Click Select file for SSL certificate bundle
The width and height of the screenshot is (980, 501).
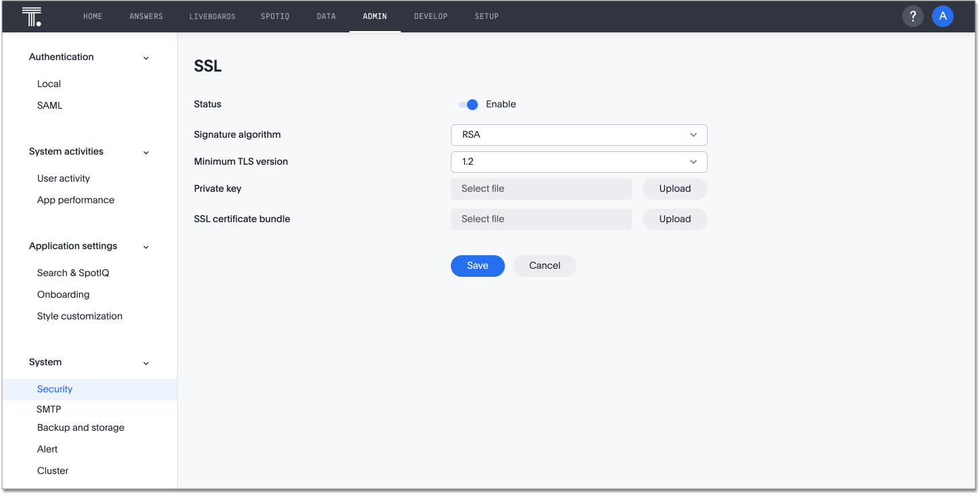pos(540,219)
